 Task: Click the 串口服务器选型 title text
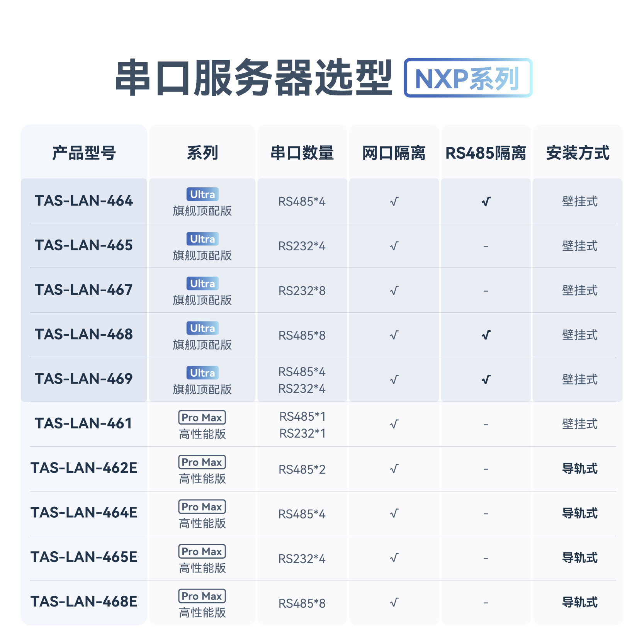click(254, 78)
